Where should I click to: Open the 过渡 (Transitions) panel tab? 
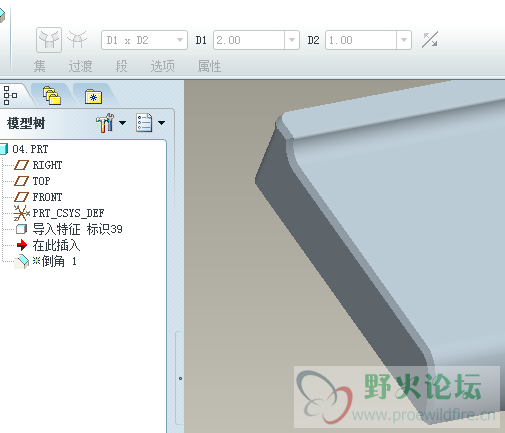[x=80, y=66]
